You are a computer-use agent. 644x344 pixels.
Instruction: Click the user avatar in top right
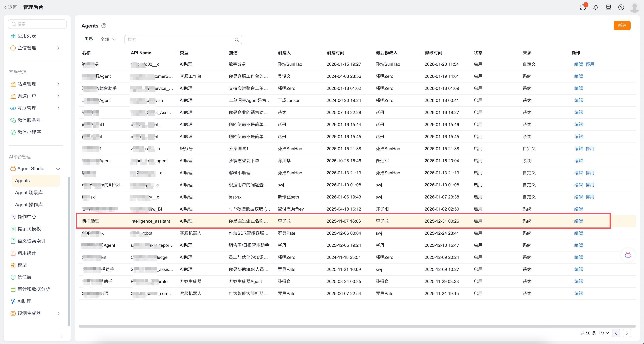(634, 7)
